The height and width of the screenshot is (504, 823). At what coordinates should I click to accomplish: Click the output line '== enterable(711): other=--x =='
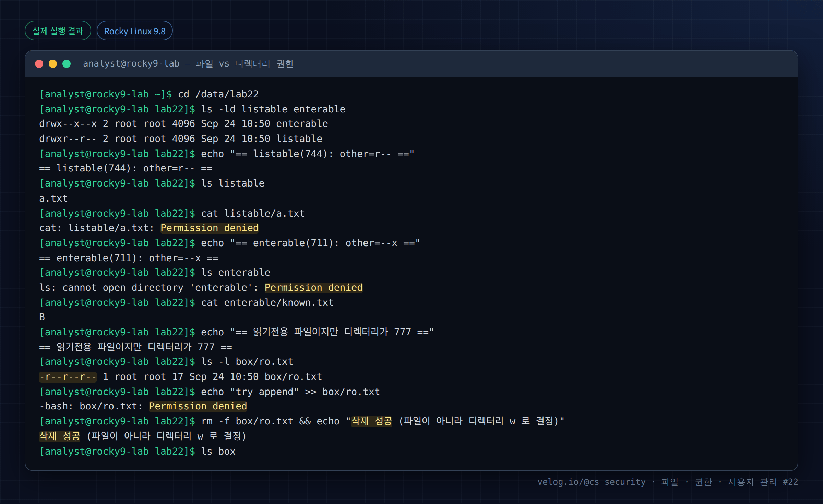point(129,258)
